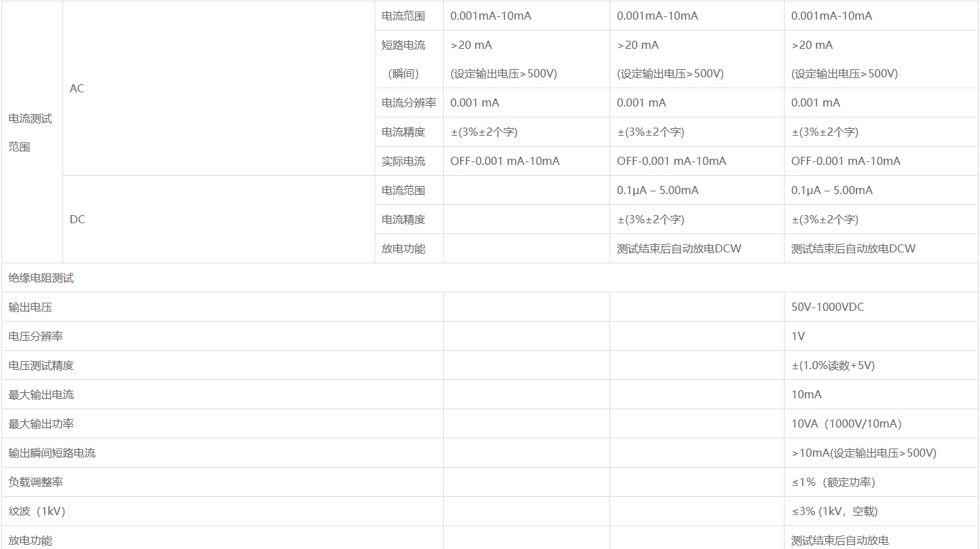Viewport: 980px width, 549px height.
Task: Click the 输出瞬间短路电流 row label
Action: point(52,453)
